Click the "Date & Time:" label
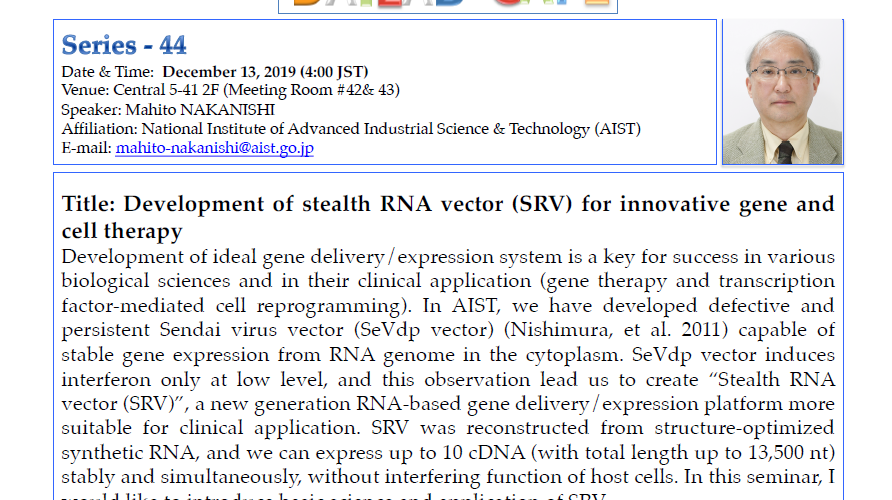This screenshot has height=500, width=892. pos(108,72)
